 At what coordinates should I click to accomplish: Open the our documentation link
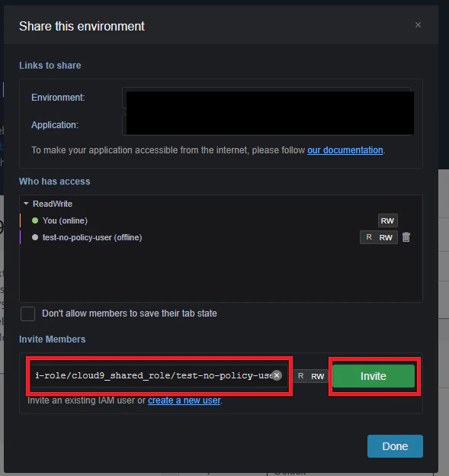coord(345,150)
